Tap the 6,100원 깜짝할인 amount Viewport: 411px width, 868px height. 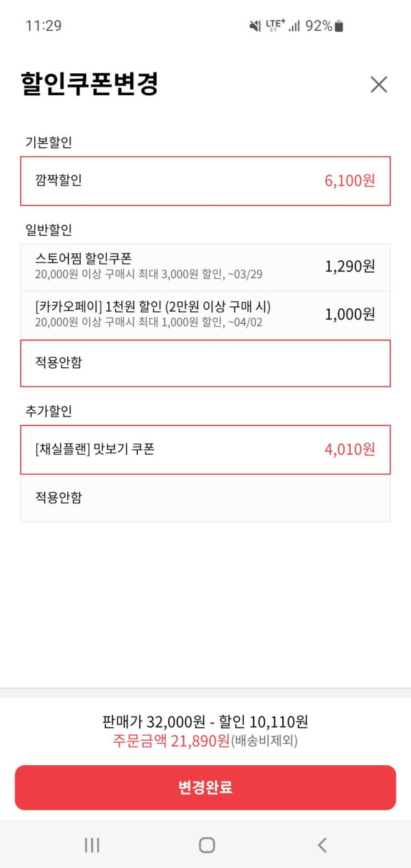click(x=349, y=181)
